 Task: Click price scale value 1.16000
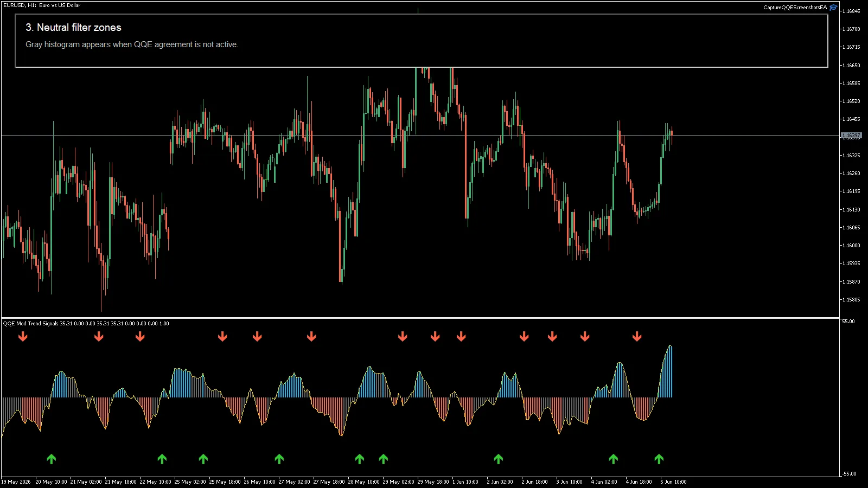pyautogui.click(x=851, y=246)
